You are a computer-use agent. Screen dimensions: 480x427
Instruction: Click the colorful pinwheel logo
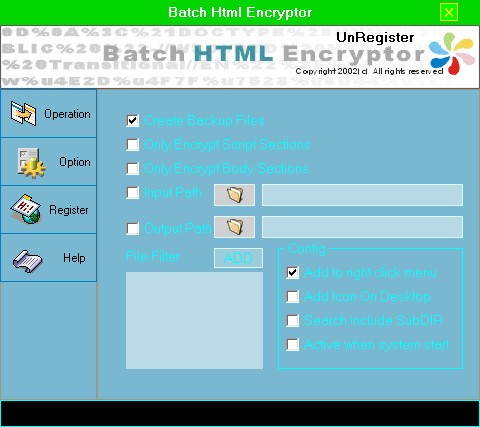click(452, 53)
